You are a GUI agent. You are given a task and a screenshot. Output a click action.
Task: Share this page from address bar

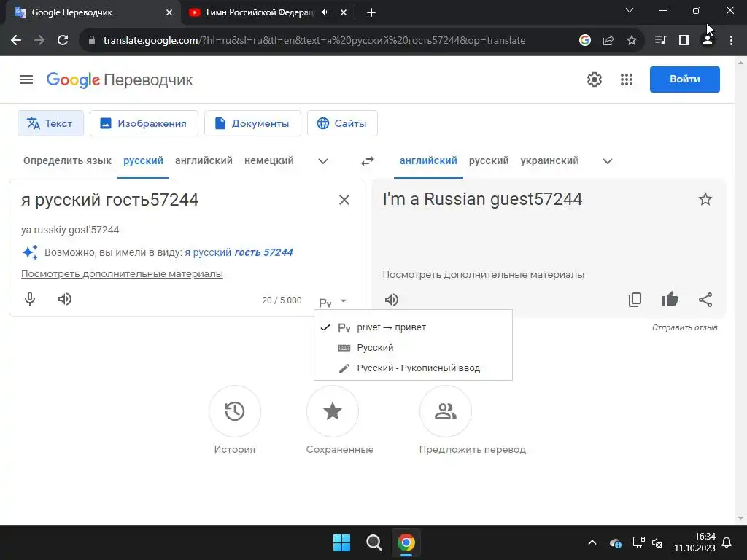[608, 41]
